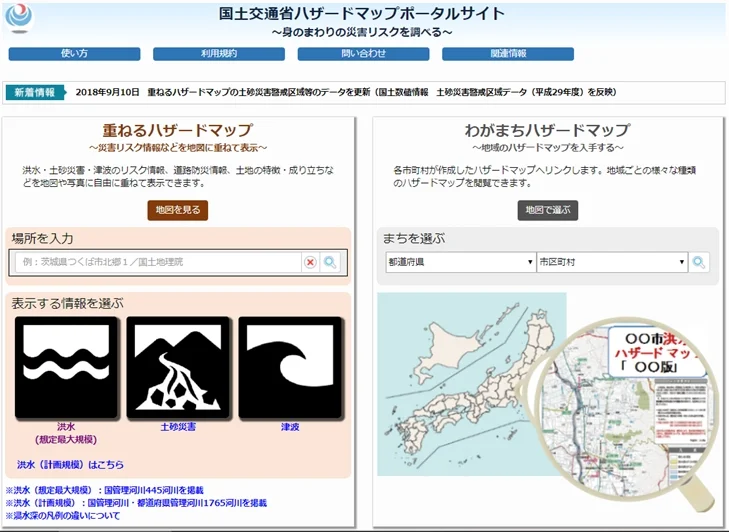
Task: Click the magnifier search icon beside location input
Action: click(x=330, y=262)
